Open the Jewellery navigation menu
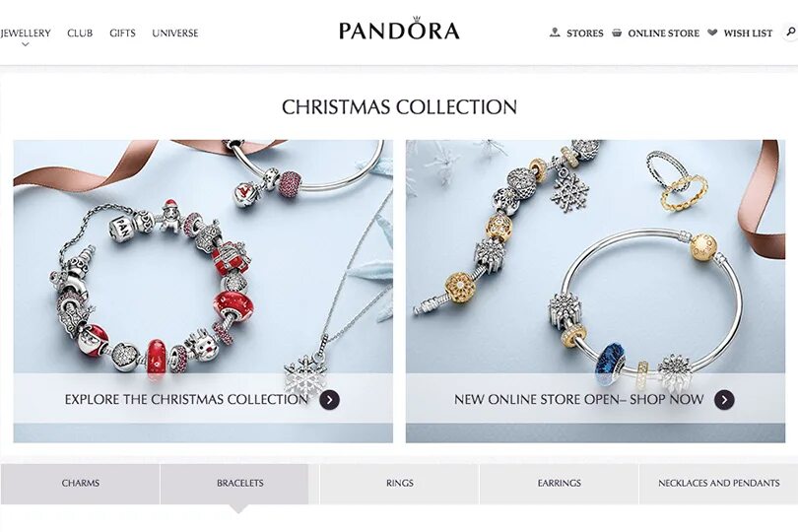This screenshot has height=532, width=798. click(x=26, y=33)
